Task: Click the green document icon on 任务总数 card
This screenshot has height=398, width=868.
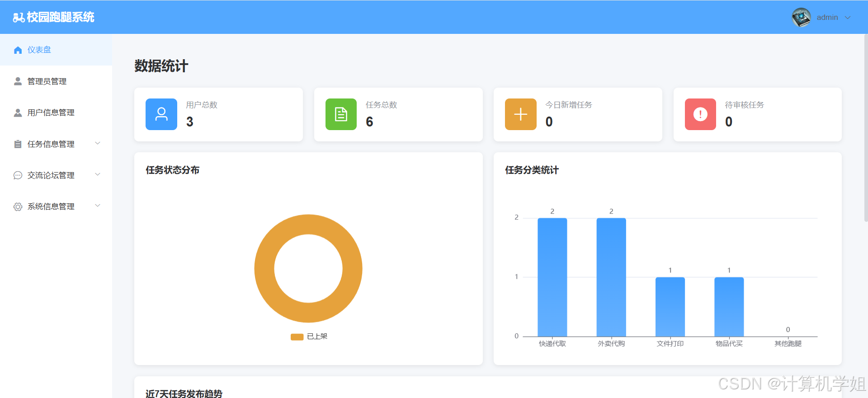Action: [341, 114]
